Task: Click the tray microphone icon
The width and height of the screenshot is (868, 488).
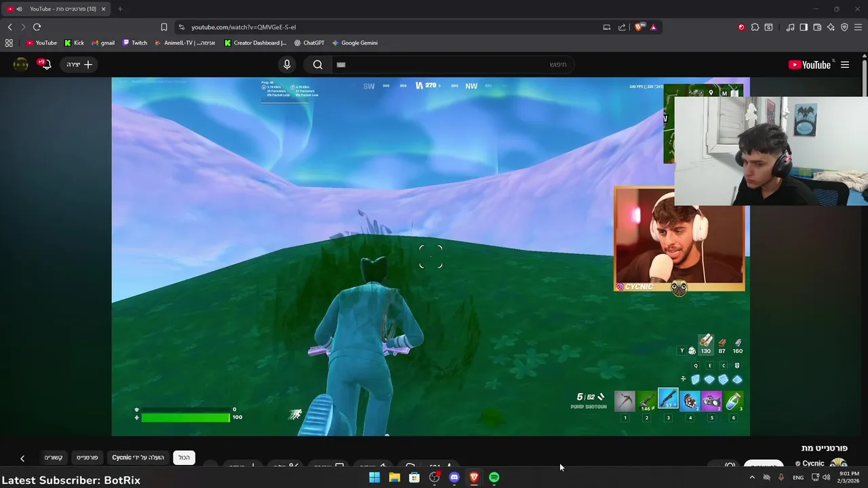Action: tap(781, 477)
